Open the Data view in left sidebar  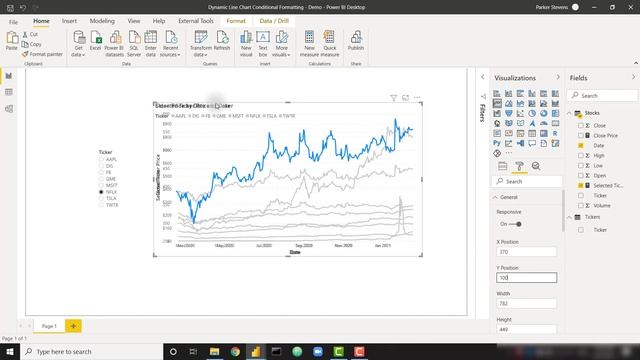pyautogui.click(x=9, y=92)
